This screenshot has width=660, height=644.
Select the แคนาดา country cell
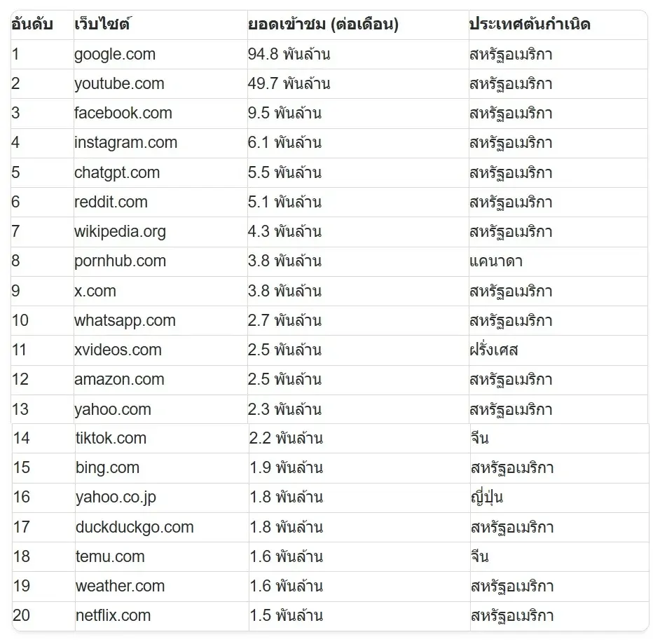click(x=496, y=261)
